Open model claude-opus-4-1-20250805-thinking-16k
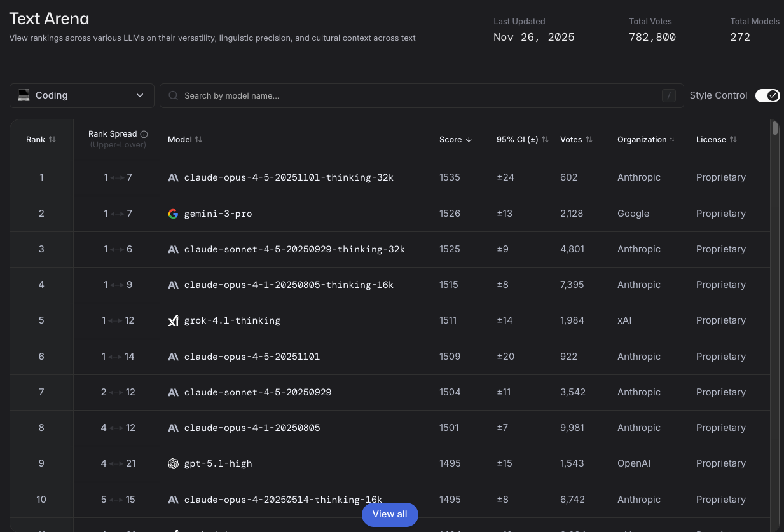This screenshot has width=784, height=532. [289, 285]
